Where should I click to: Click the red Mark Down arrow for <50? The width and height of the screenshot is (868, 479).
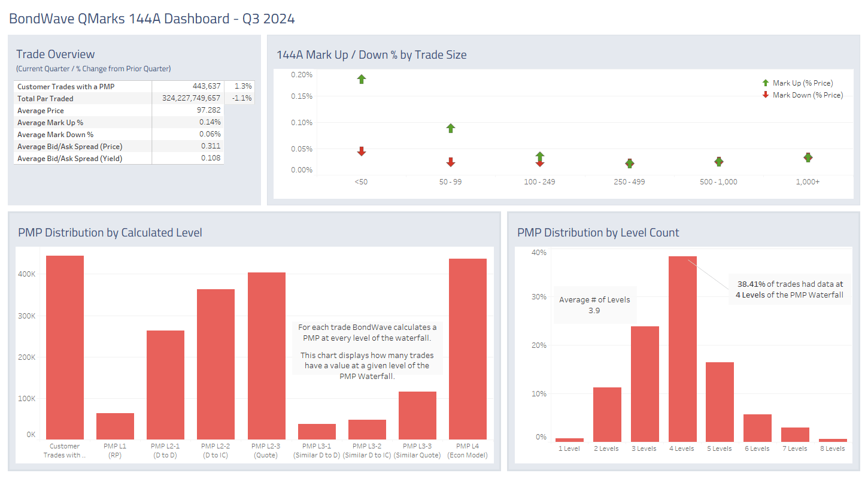362,151
